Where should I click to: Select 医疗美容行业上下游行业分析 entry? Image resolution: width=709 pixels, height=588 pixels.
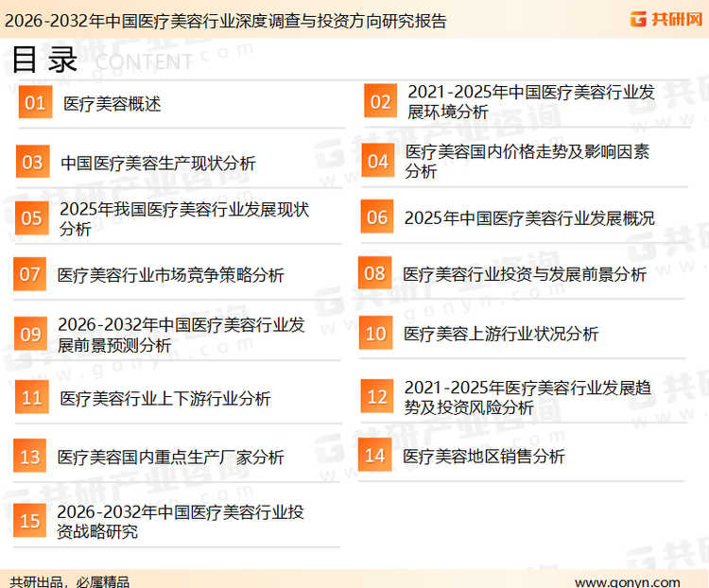(x=165, y=398)
